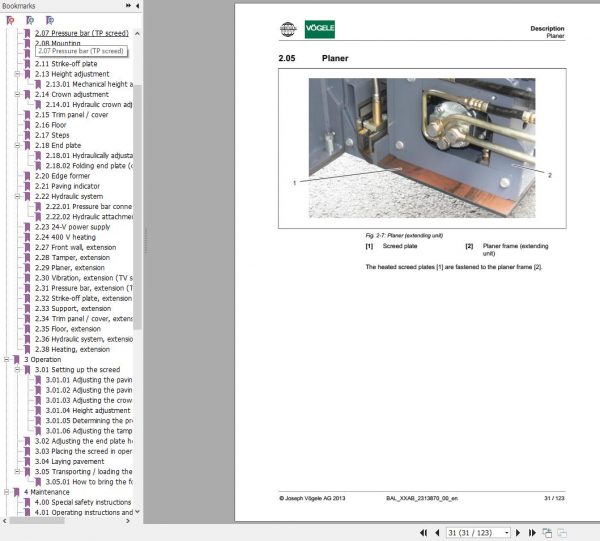Open bookmark 2.13.01 Mechanical height
600x541 pixels.
pyautogui.click(x=89, y=84)
